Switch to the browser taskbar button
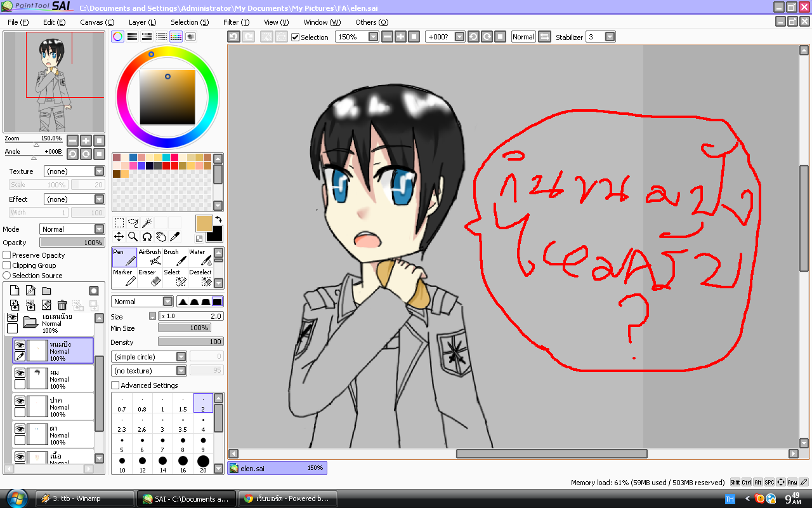812x508 pixels. [288, 499]
